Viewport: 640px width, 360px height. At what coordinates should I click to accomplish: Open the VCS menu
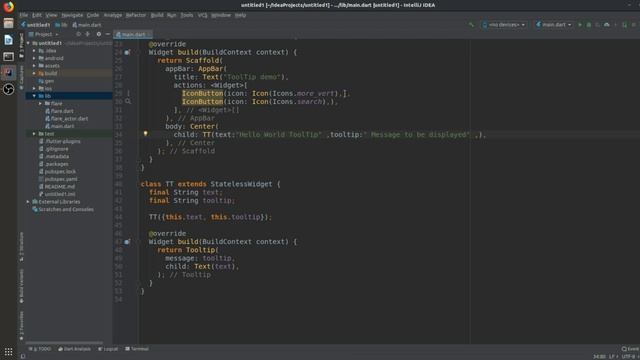point(202,15)
